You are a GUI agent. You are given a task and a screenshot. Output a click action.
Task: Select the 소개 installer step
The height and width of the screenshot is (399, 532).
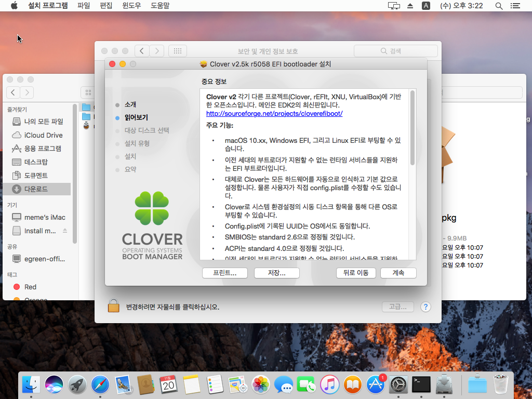click(x=130, y=104)
